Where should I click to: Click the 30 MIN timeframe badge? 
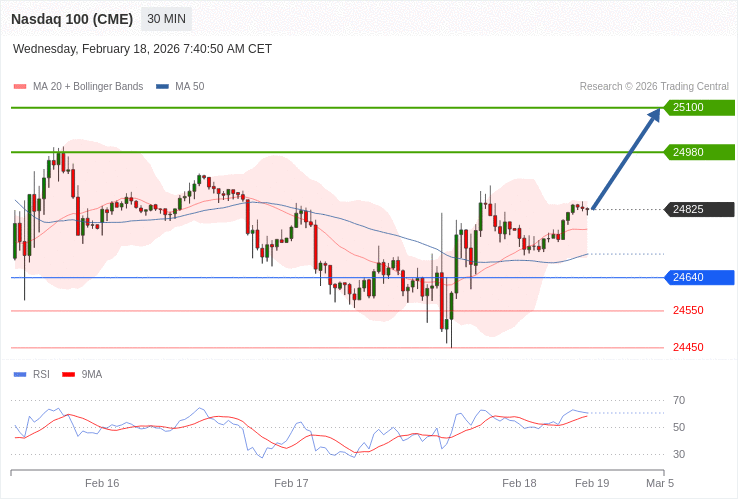point(166,19)
